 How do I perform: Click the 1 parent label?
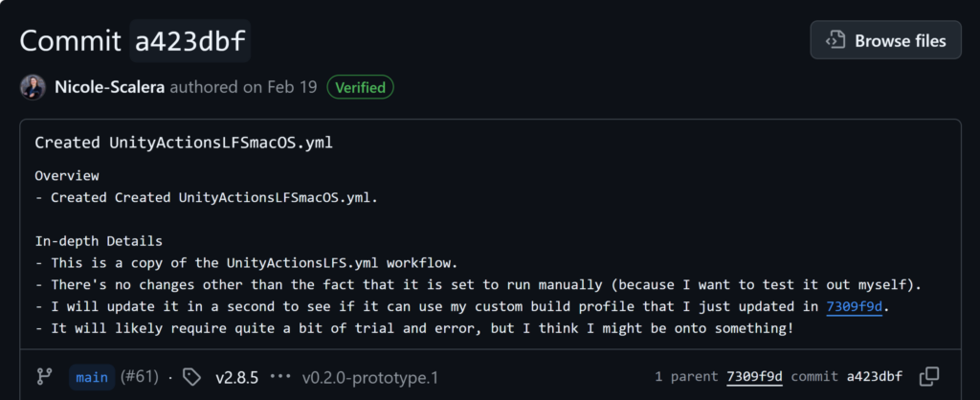[686, 376]
